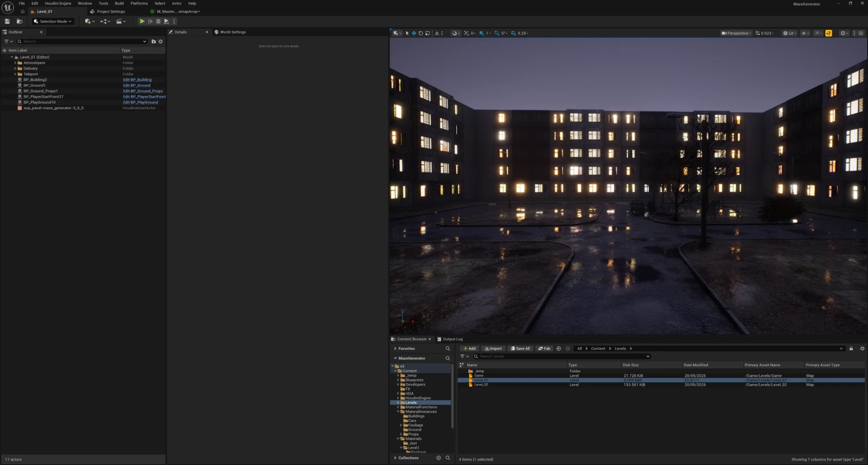Click the highlighted yellow viewport toolbar icon
The image size is (868, 465).
828,33
